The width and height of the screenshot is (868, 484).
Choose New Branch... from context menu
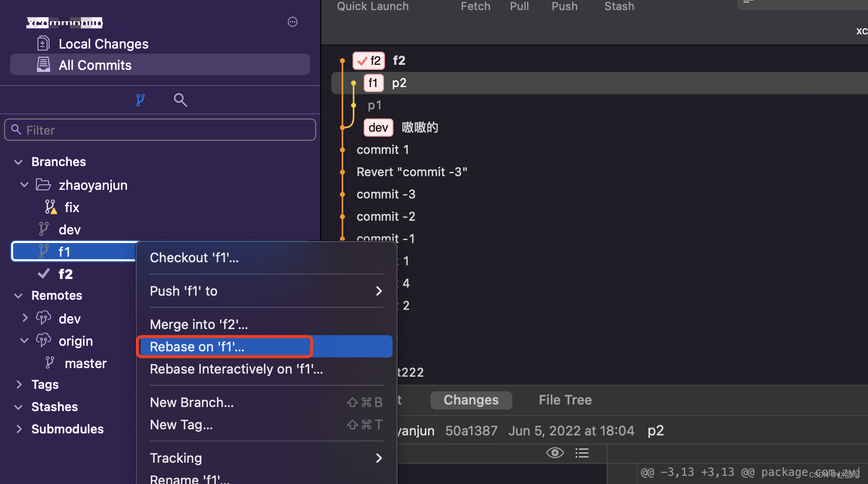[x=266, y=402]
